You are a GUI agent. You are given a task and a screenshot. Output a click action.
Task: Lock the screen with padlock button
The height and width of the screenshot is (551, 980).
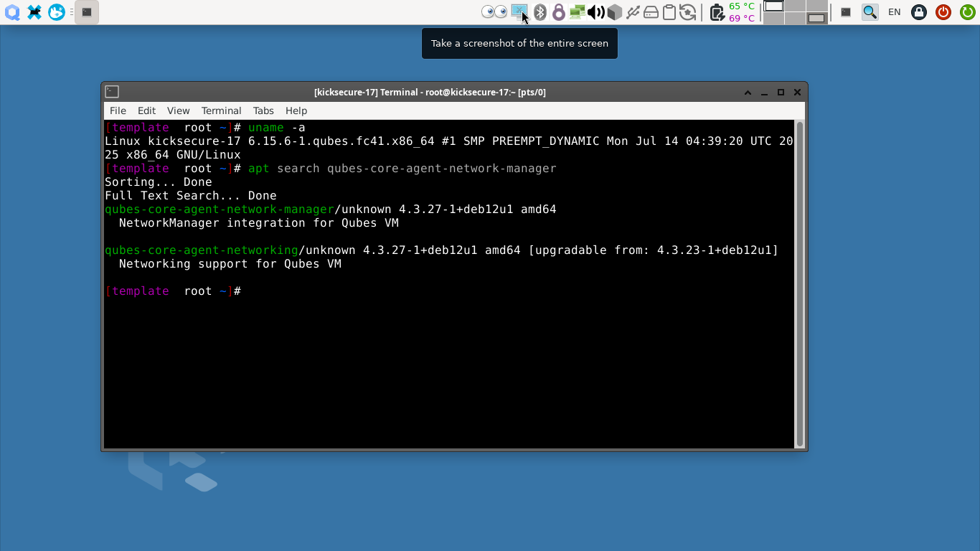pos(919,12)
